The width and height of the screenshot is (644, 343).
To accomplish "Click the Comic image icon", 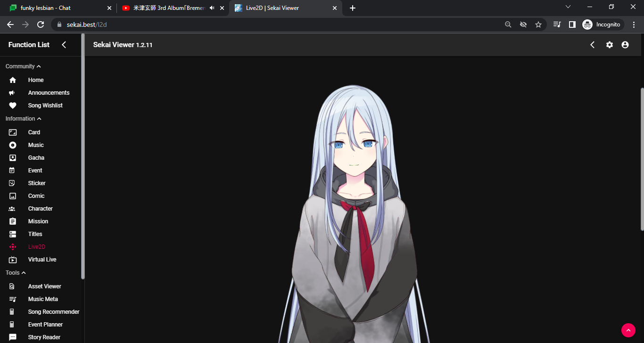I will tap(13, 196).
